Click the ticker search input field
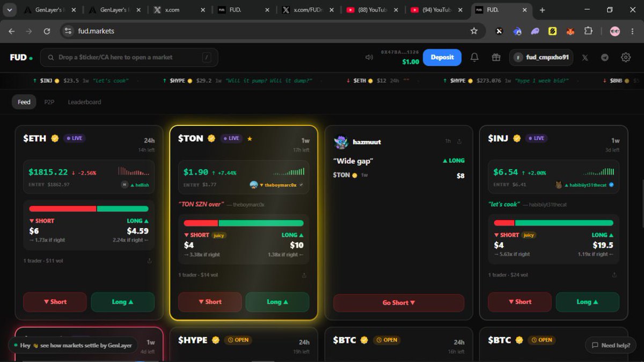This screenshot has height=362, width=644. pyautogui.click(x=129, y=57)
